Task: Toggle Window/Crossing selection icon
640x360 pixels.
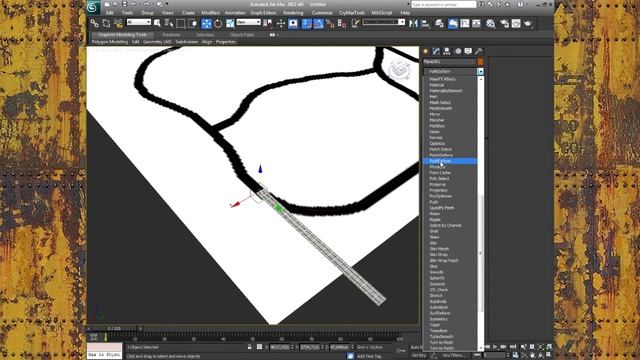Action: tap(192, 24)
